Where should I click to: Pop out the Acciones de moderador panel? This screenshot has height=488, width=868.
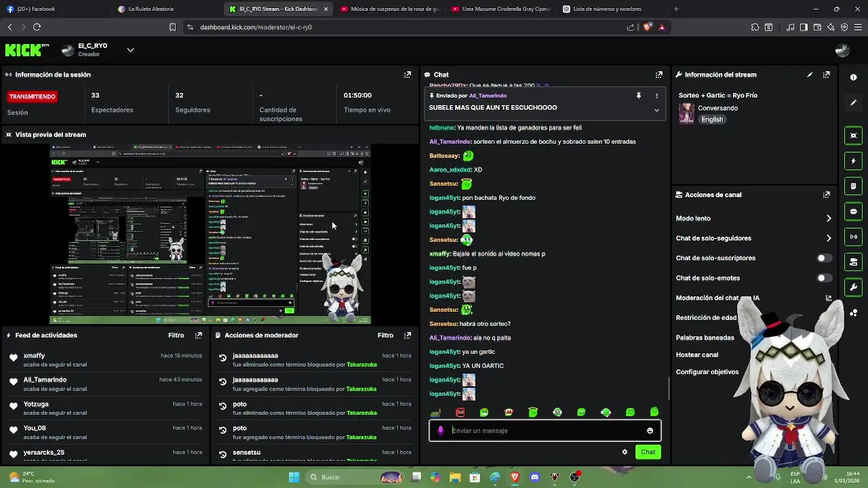pos(408,335)
